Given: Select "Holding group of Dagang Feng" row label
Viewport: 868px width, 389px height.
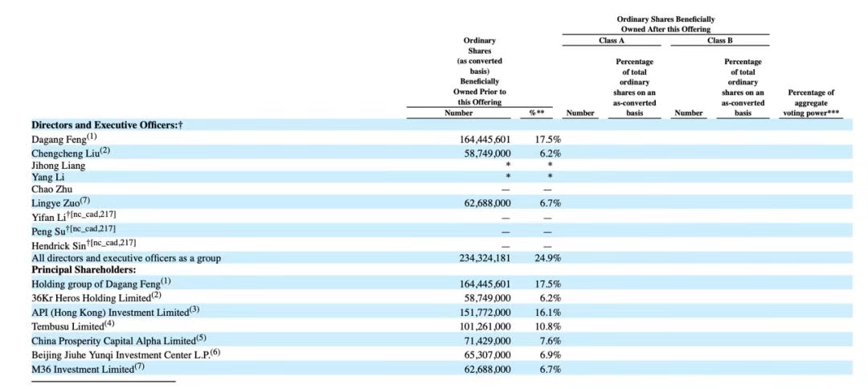Looking at the screenshot, I should (x=96, y=284).
